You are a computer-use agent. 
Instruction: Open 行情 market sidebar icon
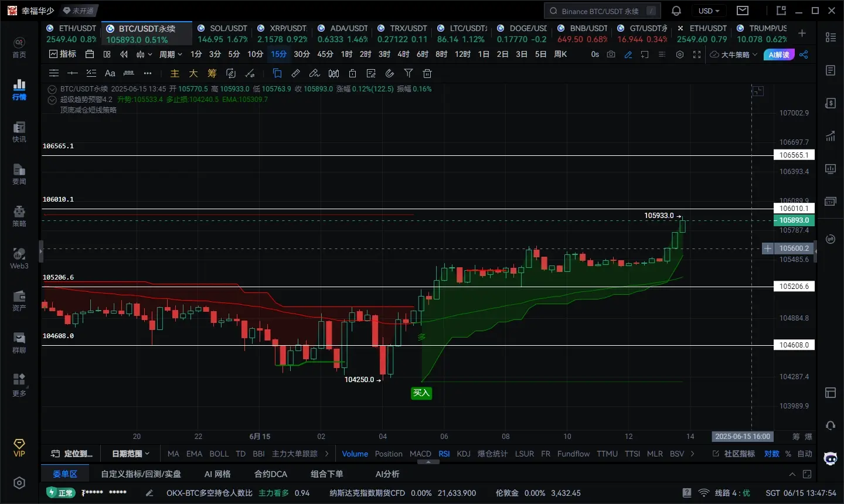[19, 89]
